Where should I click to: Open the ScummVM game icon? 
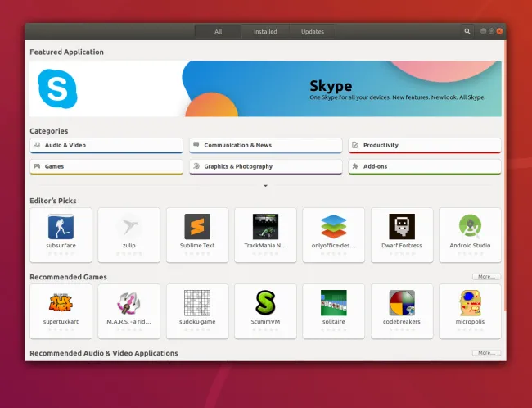pos(265,302)
